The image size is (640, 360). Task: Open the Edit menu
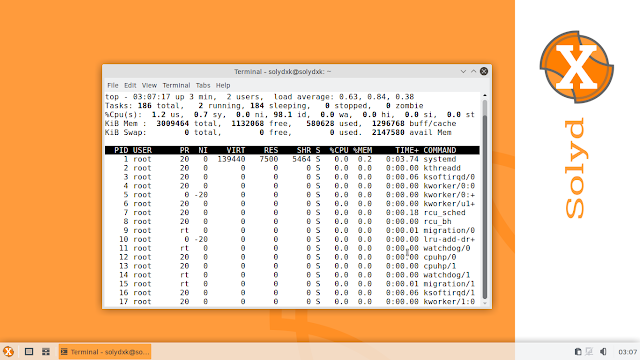[x=130, y=85]
